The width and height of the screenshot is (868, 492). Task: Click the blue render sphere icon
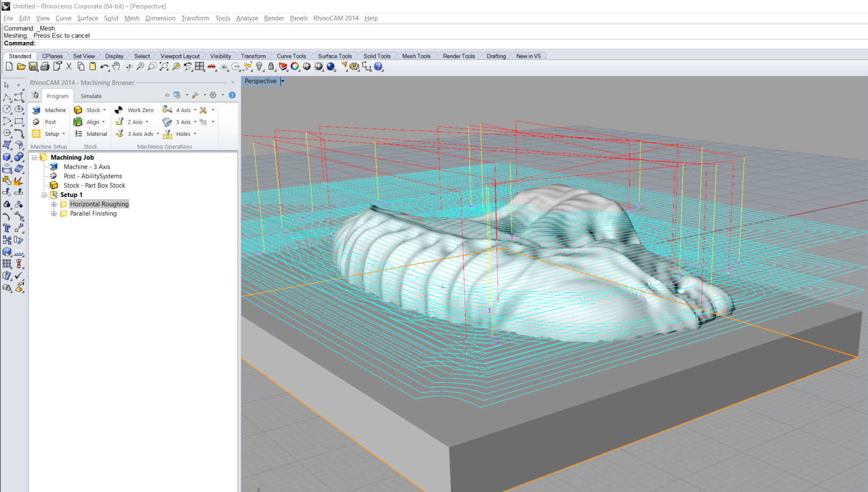point(331,66)
